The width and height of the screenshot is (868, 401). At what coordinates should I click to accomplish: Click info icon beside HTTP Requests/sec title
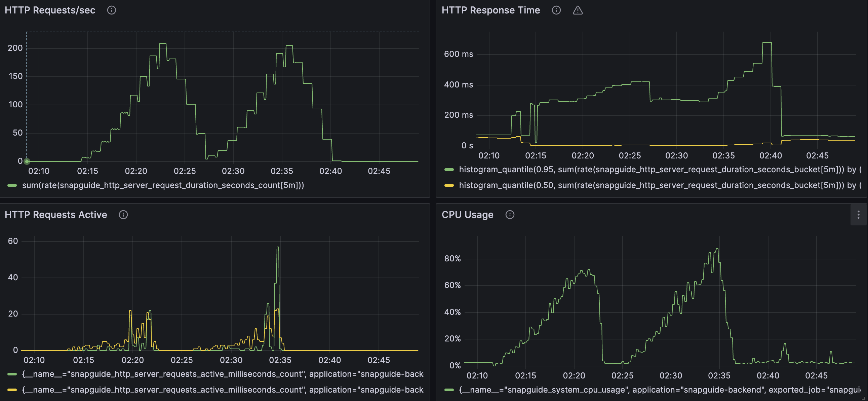(112, 10)
